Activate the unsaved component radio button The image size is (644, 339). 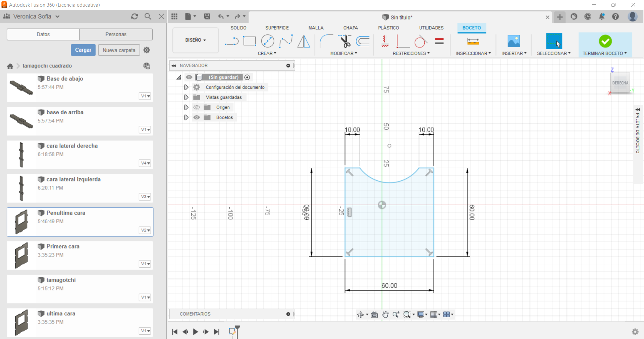247,77
